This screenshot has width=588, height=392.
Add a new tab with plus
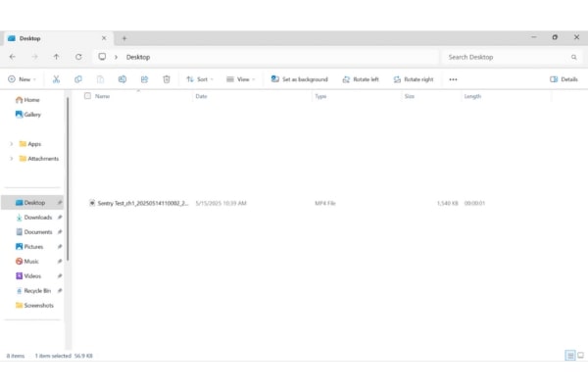124,38
